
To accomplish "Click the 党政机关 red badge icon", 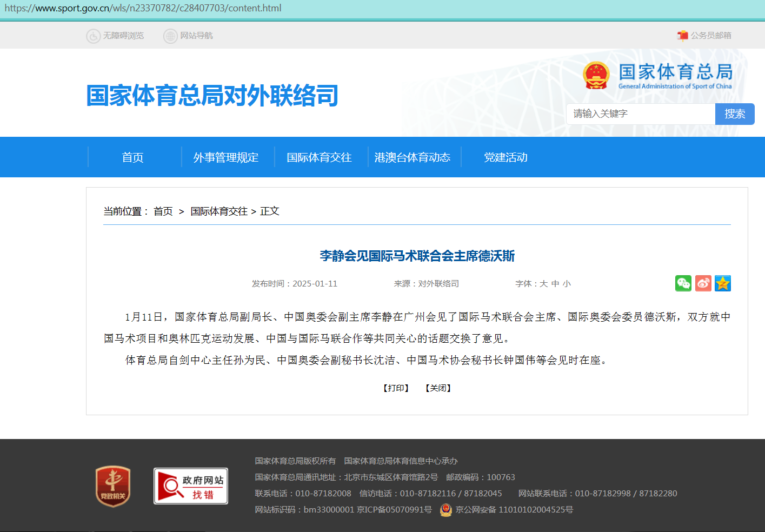I will point(113,486).
